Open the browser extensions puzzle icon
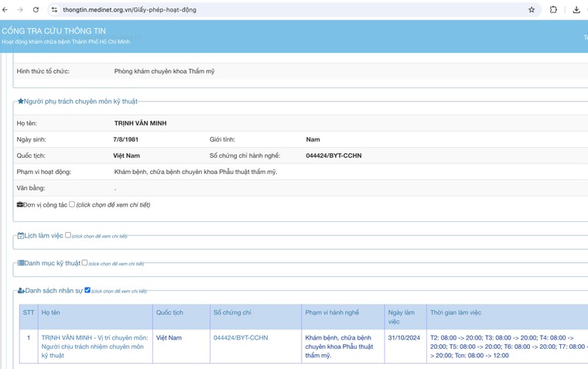The width and height of the screenshot is (588, 369). pyautogui.click(x=553, y=10)
